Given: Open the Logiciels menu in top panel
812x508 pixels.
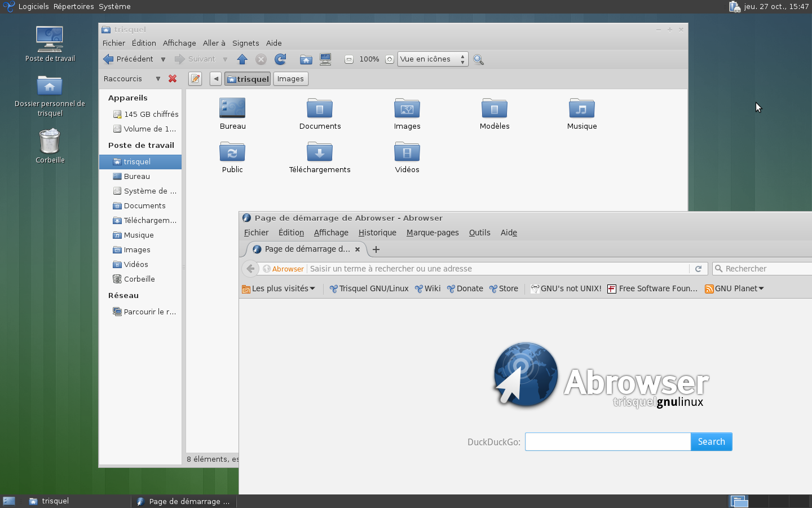Looking at the screenshot, I should click(33, 6).
